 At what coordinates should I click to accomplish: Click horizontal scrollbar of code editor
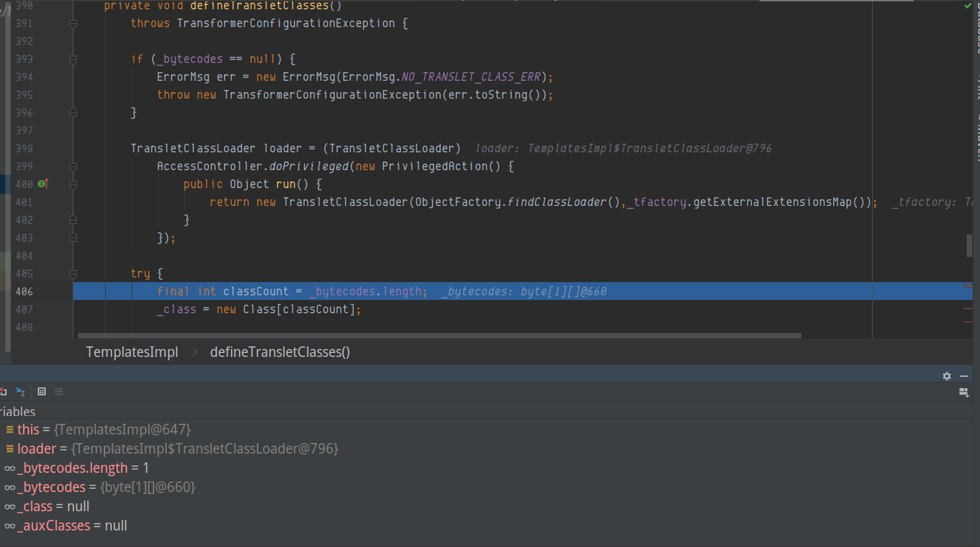(x=440, y=336)
